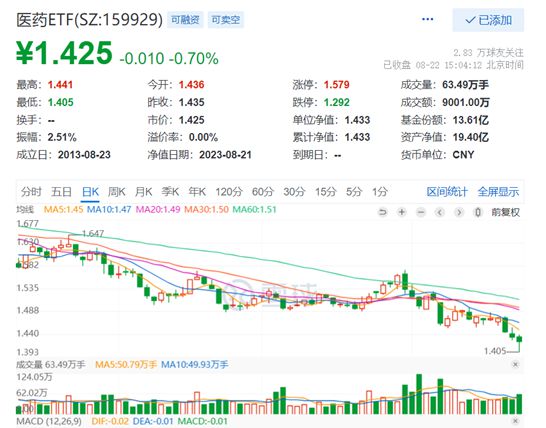546x428 pixels.
Task: Toggle the candlestick style icon
Action: 478,212
